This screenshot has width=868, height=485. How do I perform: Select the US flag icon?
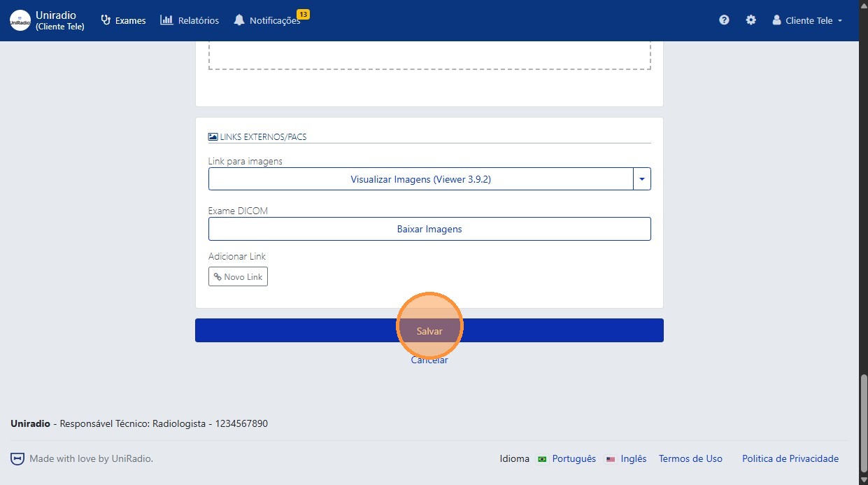(x=611, y=459)
